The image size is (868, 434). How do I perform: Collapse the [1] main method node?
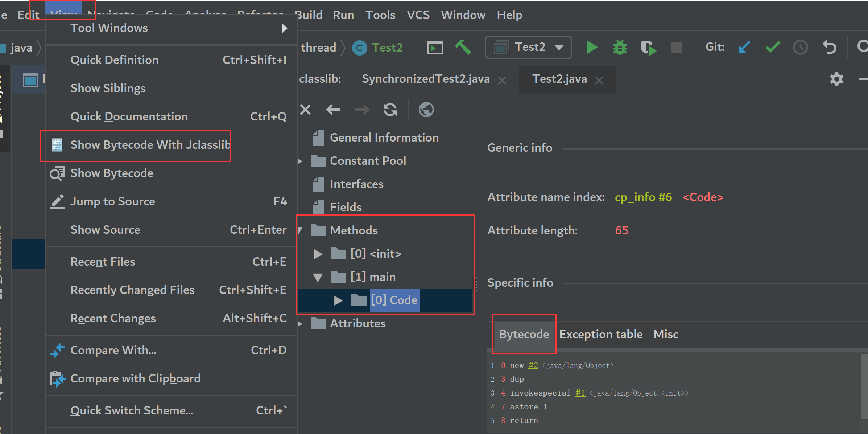pos(318,278)
